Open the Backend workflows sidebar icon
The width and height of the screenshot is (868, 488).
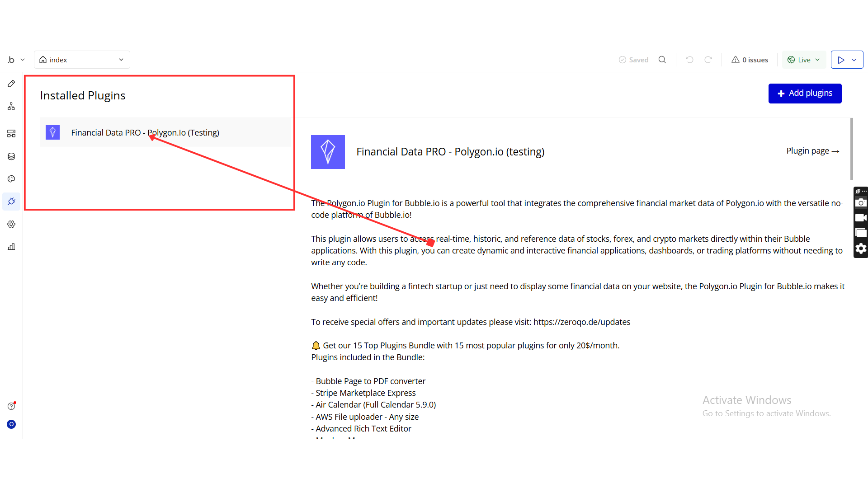pyautogui.click(x=11, y=133)
